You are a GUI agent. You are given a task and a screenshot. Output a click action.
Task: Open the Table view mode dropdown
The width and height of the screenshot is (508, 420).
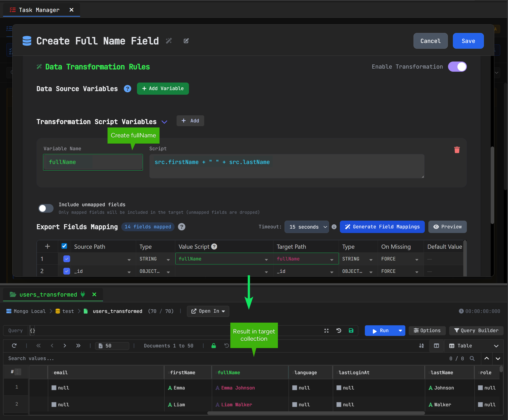[474, 346]
